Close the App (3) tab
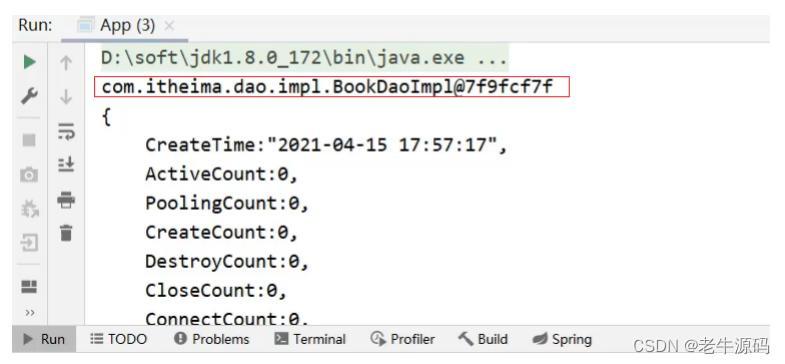This screenshot has width=785, height=364. click(169, 26)
